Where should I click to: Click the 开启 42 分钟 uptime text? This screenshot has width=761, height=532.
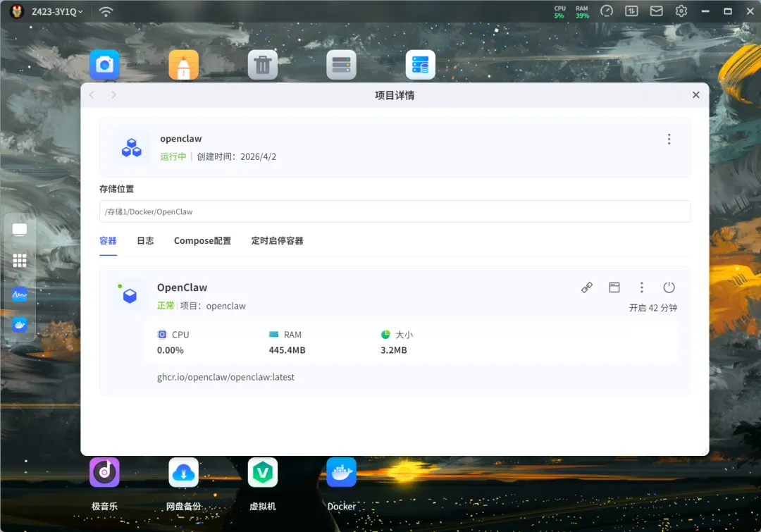coord(653,308)
